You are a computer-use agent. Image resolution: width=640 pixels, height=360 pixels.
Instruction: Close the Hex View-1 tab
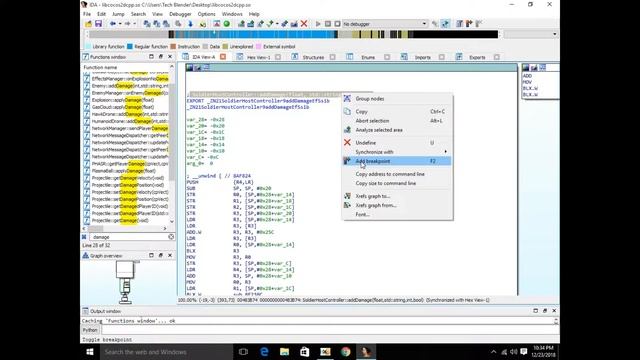click(278, 57)
